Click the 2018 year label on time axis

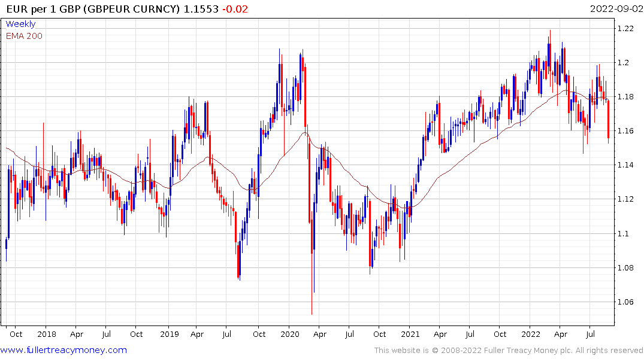(47, 334)
